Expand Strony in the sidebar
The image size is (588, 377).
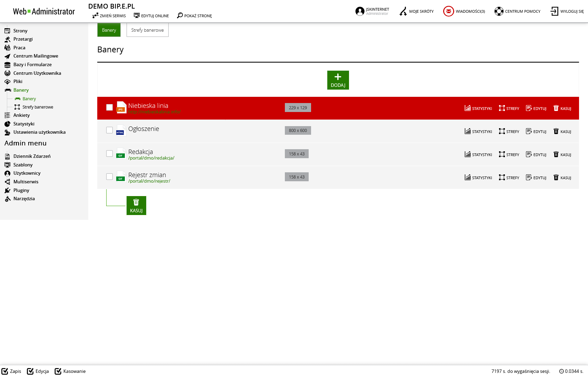[x=20, y=31]
